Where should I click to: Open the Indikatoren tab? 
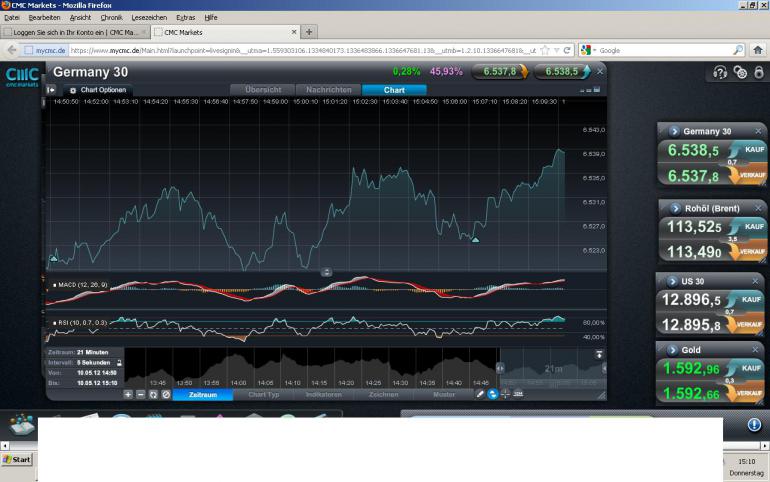pyautogui.click(x=324, y=395)
